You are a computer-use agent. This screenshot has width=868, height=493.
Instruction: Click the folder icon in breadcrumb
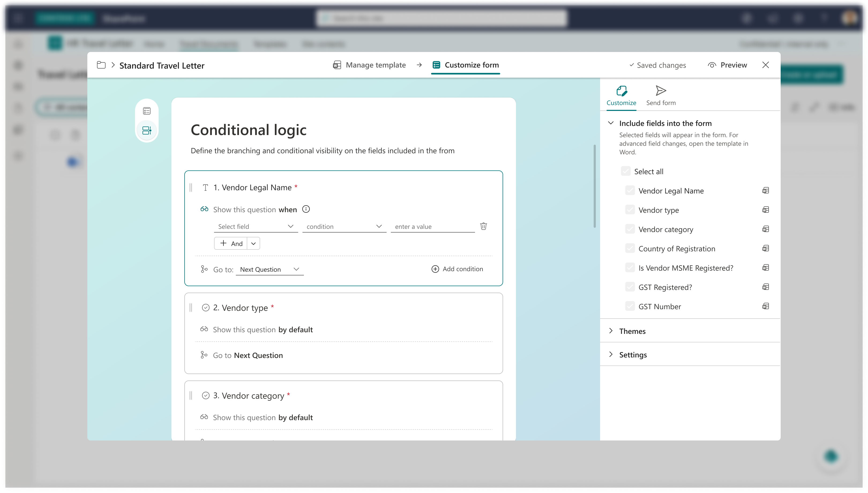pyautogui.click(x=101, y=65)
